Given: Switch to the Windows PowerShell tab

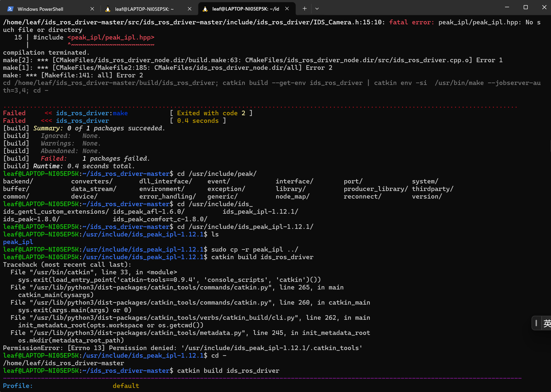Looking at the screenshot, I should point(41,9).
